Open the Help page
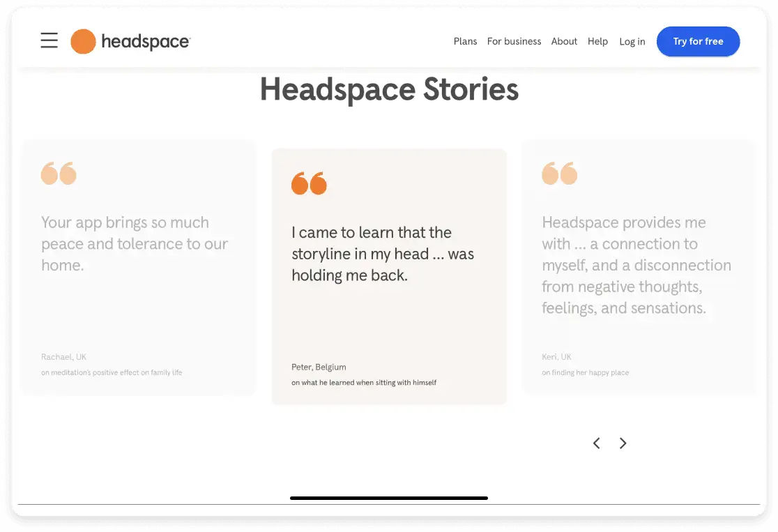Viewport: 778px width, 532px height. click(597, 41)
